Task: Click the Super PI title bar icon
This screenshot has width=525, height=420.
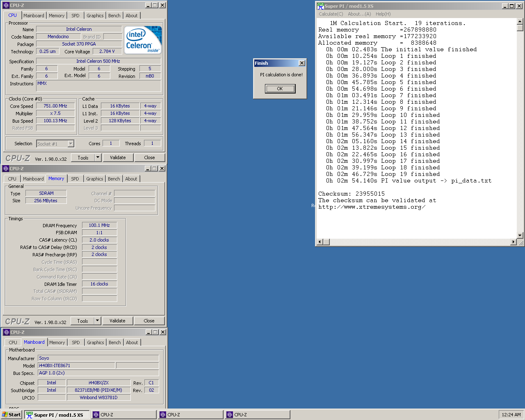Action: (320, 6)
